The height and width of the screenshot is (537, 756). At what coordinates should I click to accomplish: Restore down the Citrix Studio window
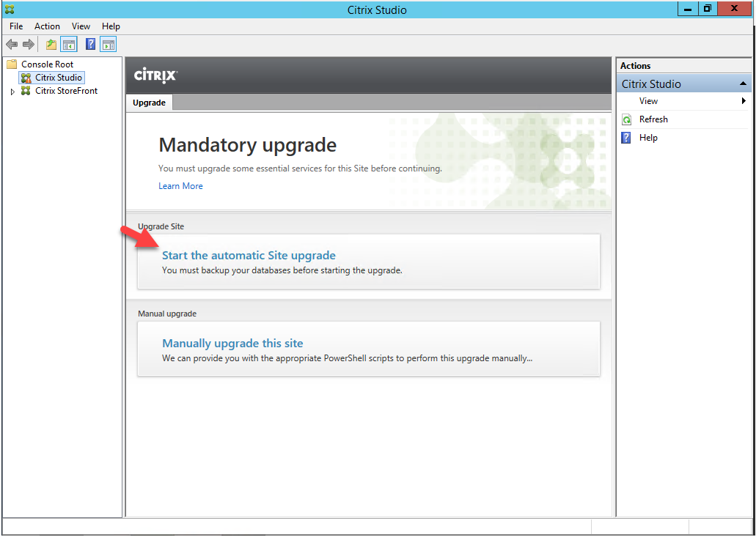708,9
